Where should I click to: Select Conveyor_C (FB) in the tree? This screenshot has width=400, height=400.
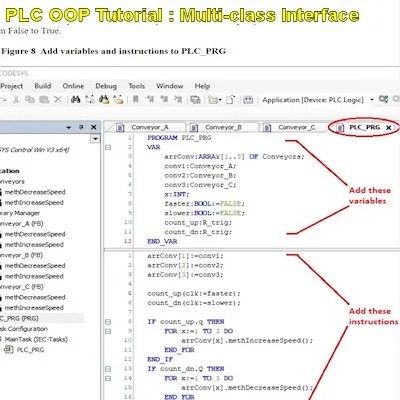[22, 287]
